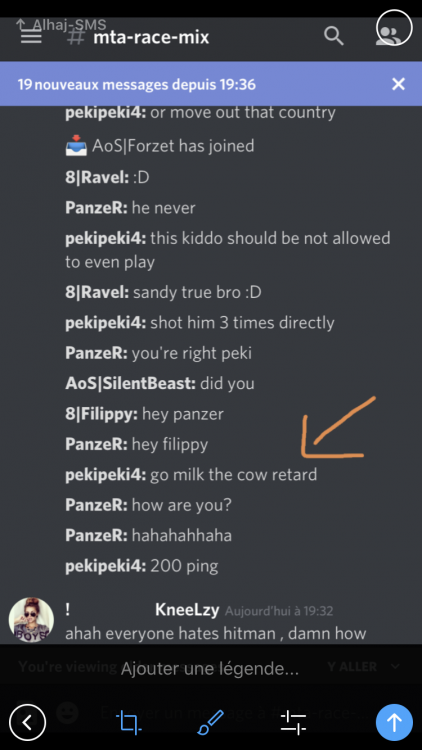Dismiss the new messages banner
Viewport: 422px width, 750px height.
coord(398,85)
